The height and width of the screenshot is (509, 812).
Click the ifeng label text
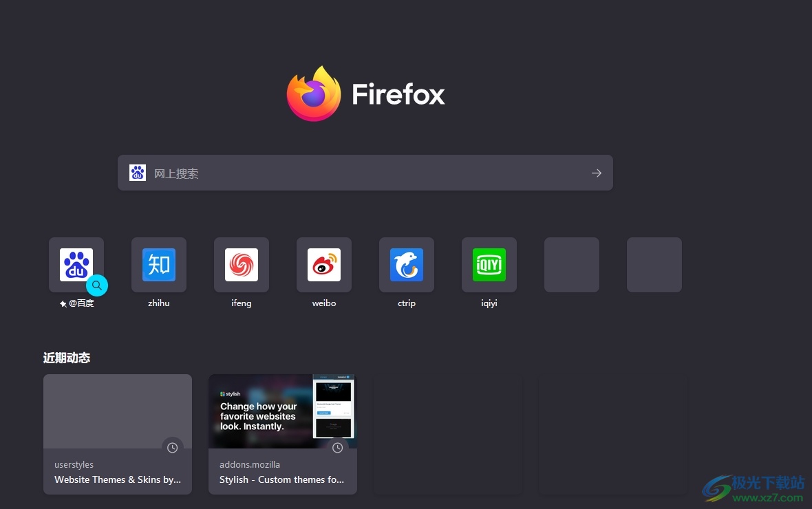pyautogui.click(x=242, y=303)
